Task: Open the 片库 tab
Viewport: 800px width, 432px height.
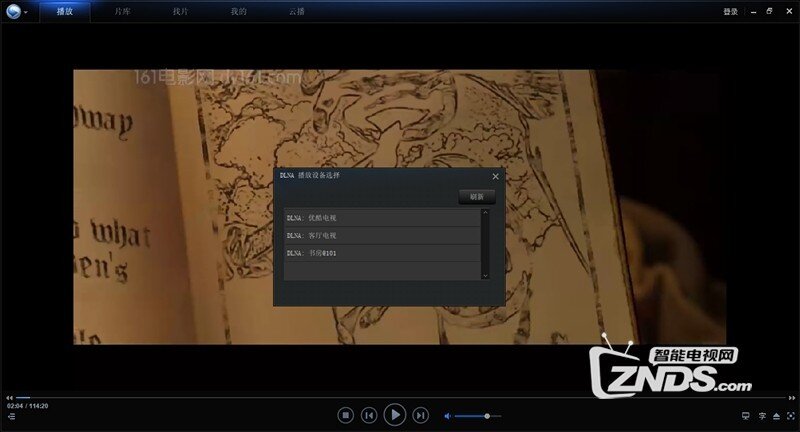Action: (x=122, y=11)
